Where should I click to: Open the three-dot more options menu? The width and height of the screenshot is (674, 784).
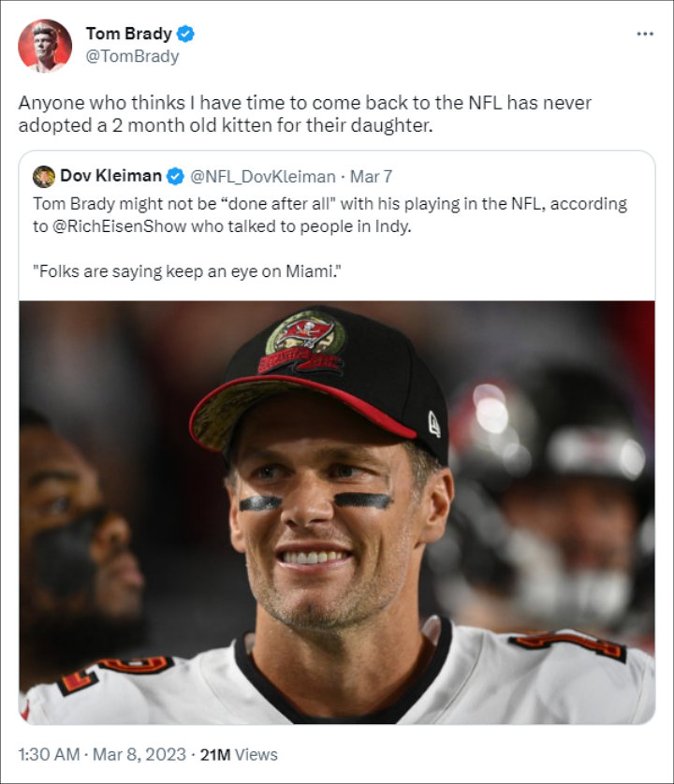tap(644, 34)
